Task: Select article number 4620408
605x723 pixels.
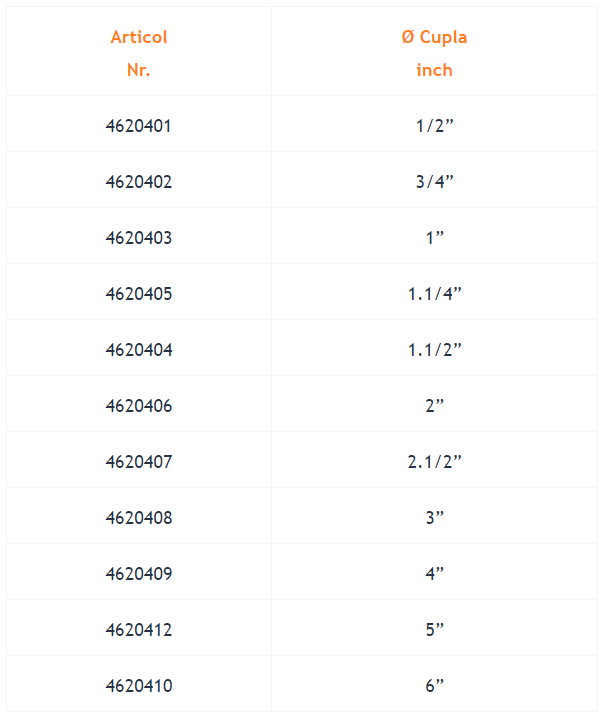Action: [x=139, y=518]
